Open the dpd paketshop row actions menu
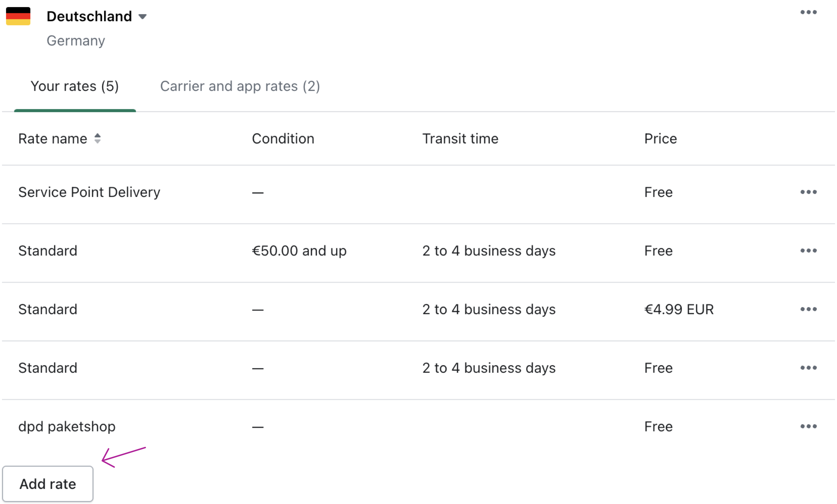Image resolution: width=837 pixels, height=504 pixels. tap(809, 426)
